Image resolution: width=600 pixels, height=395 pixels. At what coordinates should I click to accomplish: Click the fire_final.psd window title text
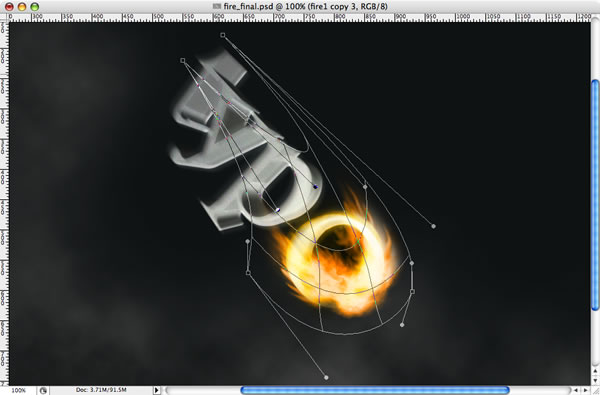[x=305, y=6]
